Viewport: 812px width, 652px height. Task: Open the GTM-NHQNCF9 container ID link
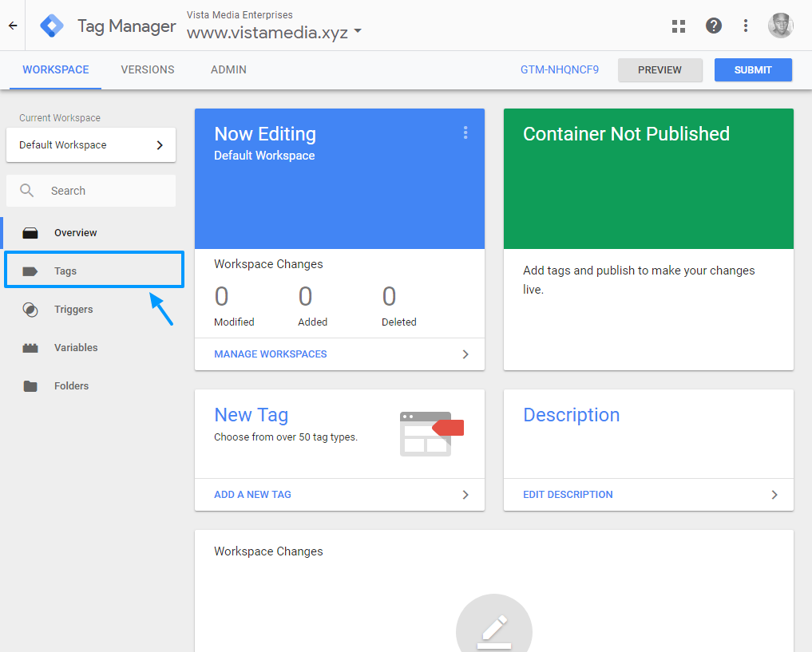(559, 70)
